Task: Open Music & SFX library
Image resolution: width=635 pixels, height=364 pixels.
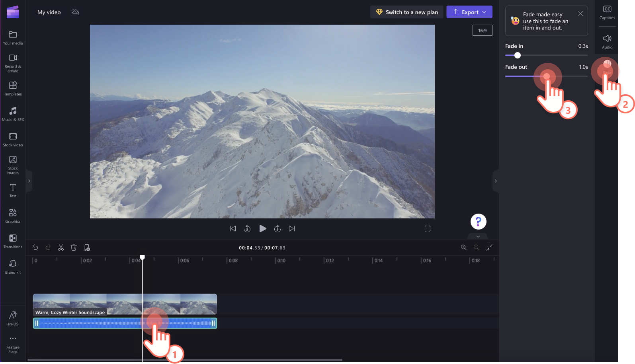Action: point(13,114)
